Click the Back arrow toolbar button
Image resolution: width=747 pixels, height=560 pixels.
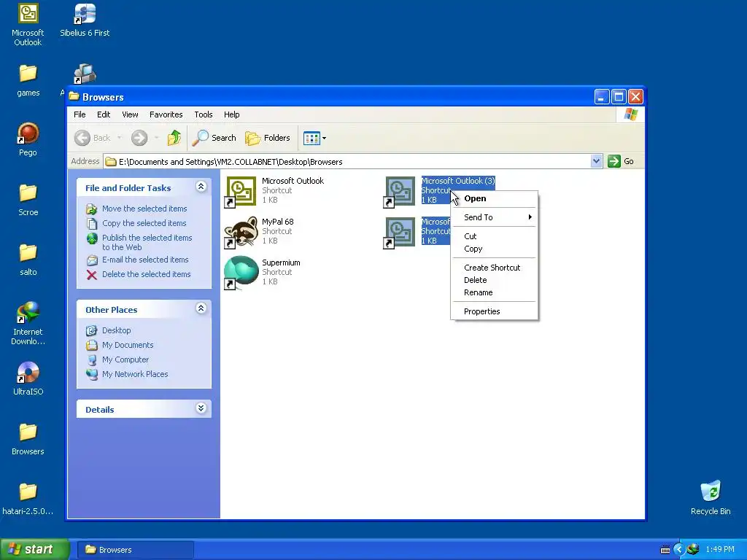(82, 138)
